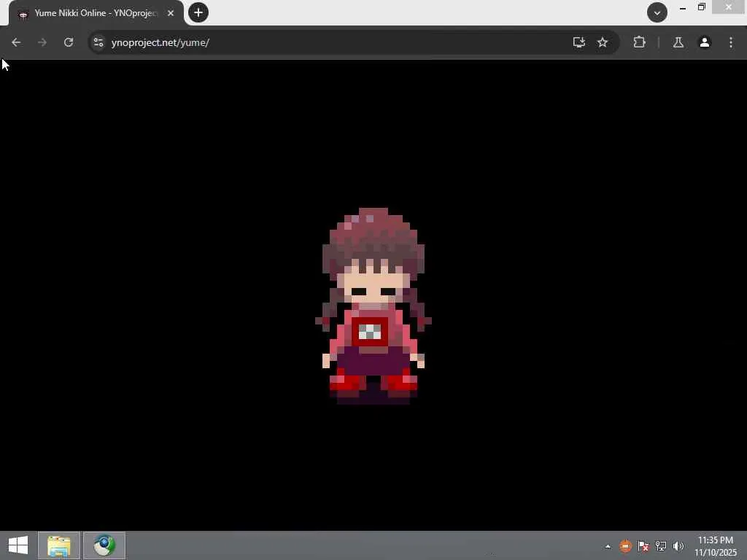This screenshot has width=747, height=560.
Task: Open the profile account menu
Action: pos(705,42)
